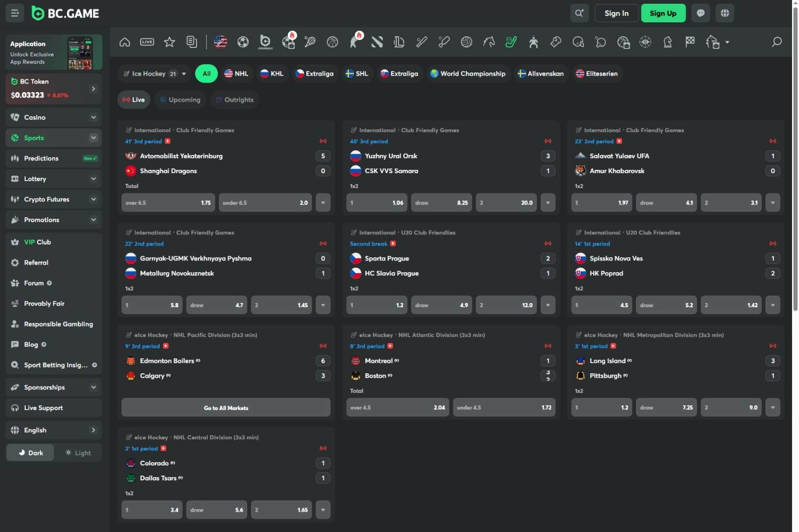Expand markets for Salavat Yulaev UFA match
This screenshot has height=532, width=799.
(772, 203)
